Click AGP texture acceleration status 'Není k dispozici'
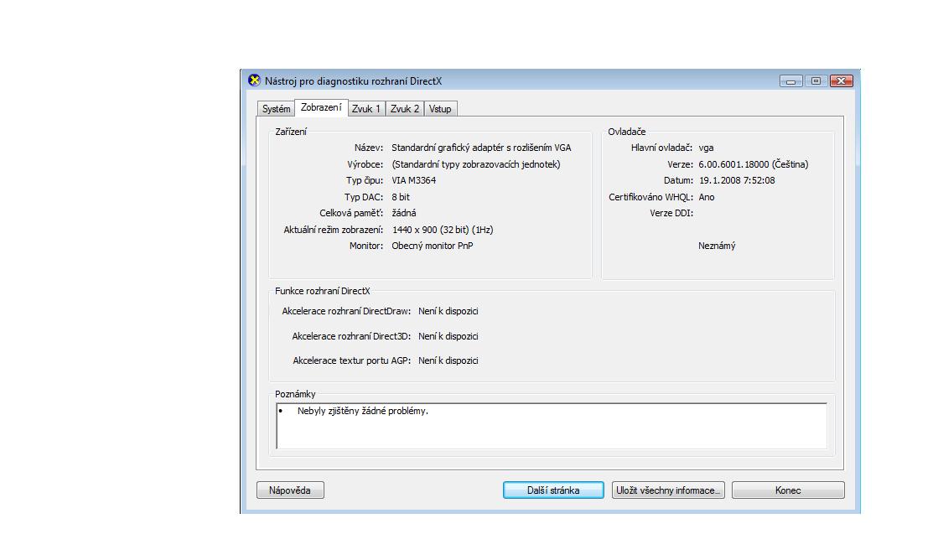This screenshot has height=560, width=938. tap(448, 360)
